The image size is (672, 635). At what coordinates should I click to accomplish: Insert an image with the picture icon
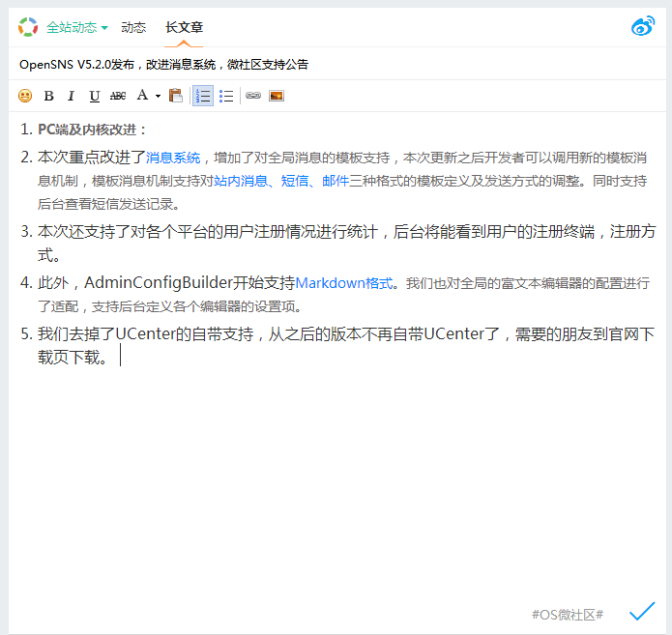(x=277, y=96)
